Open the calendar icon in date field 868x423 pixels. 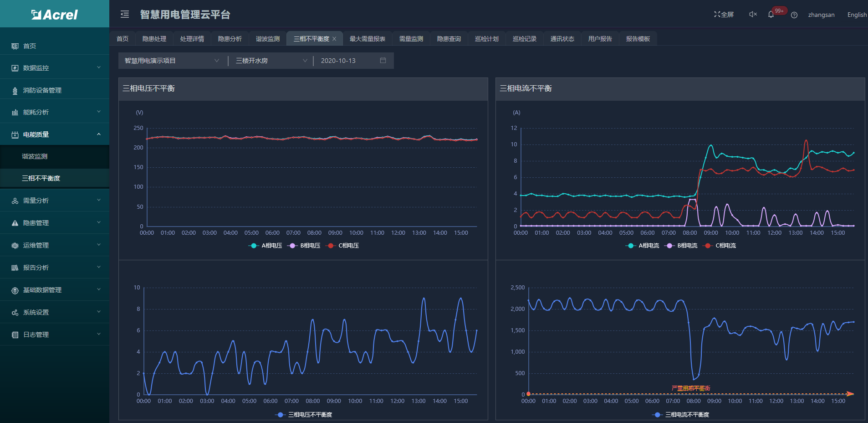(383, 60)
